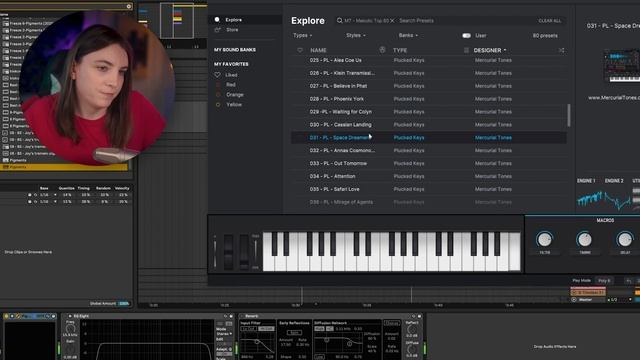
Task: Click the featured icon beside NAME header
Action: pos(382,50)
